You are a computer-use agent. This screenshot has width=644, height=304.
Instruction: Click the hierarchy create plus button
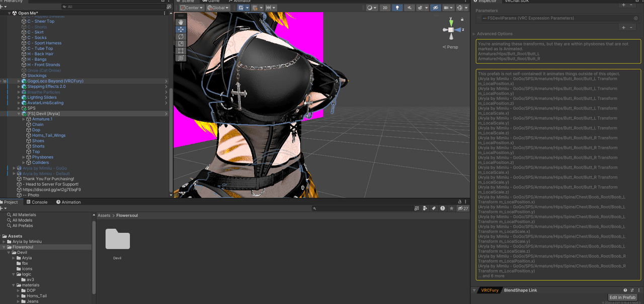pyautogui.click(x=3, y=7)
